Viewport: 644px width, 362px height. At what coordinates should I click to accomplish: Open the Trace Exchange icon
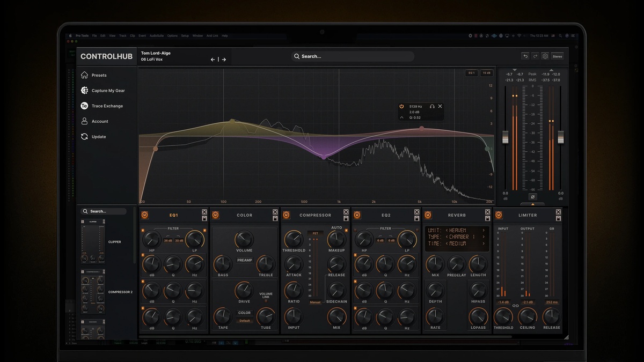(x=84, y=106)
